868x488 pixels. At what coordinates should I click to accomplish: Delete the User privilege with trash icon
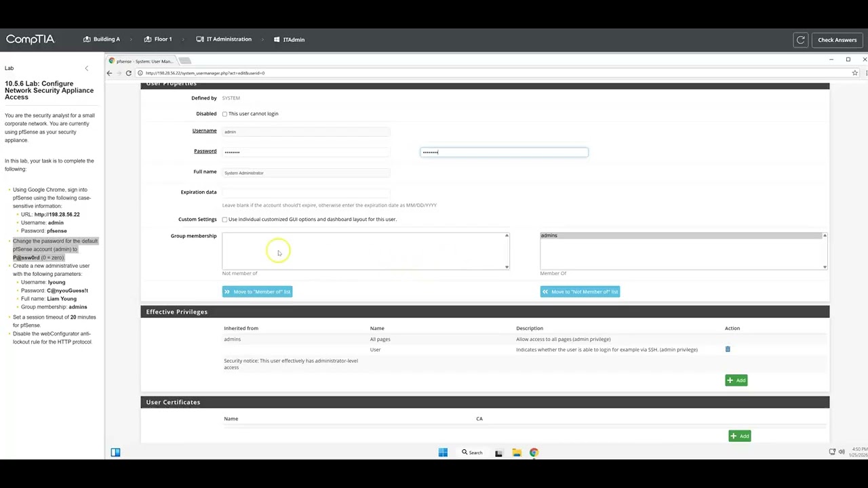(x=728, y=350)
